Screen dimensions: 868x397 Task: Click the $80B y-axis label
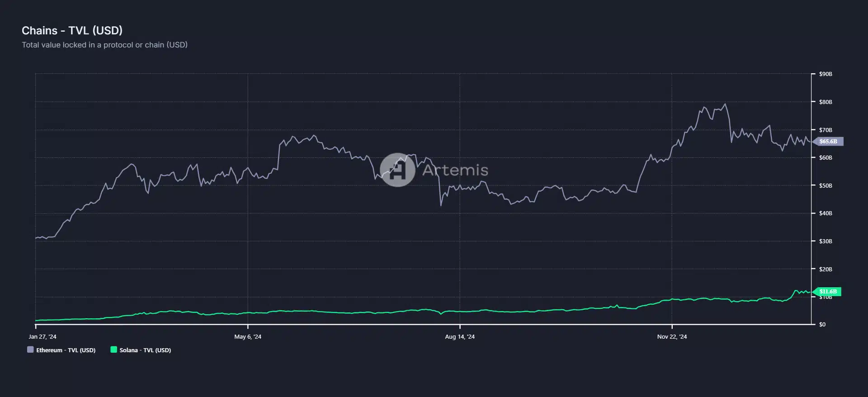826,102
